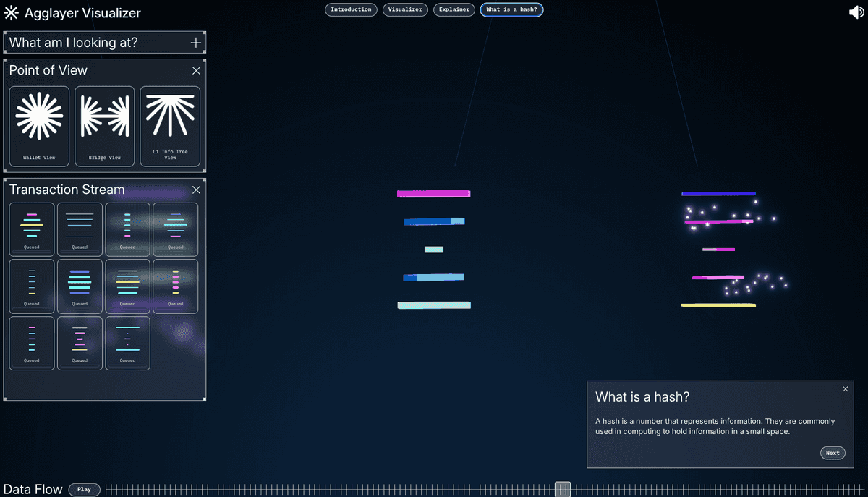The image size is (868, 497).
Task: Select the second queued transaction with white lines
Action: 80,229
